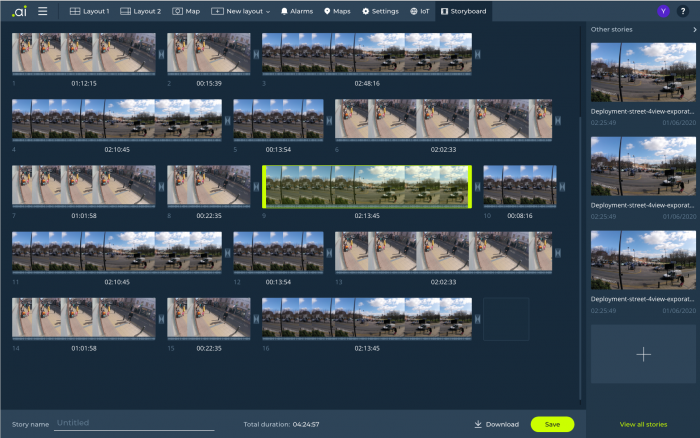Open the hamburger menu
The width and height of the screenshot is (700, 438).
(42, 11)
